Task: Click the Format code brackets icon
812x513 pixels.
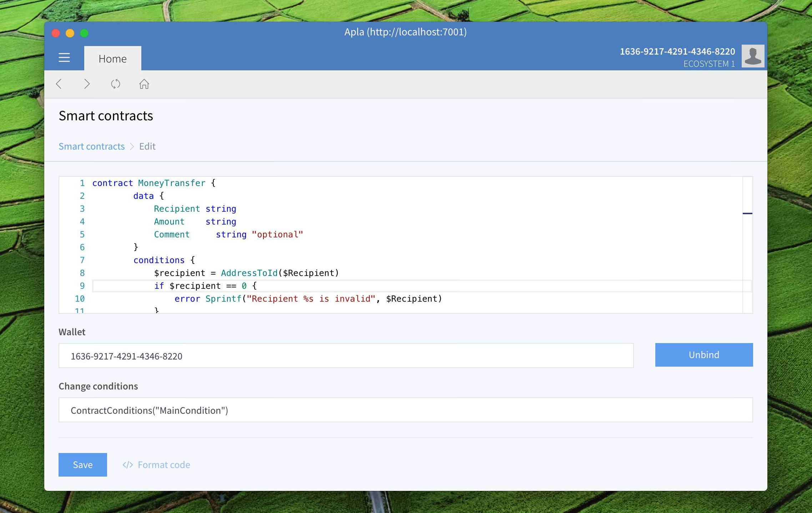Action: (127, 465)
